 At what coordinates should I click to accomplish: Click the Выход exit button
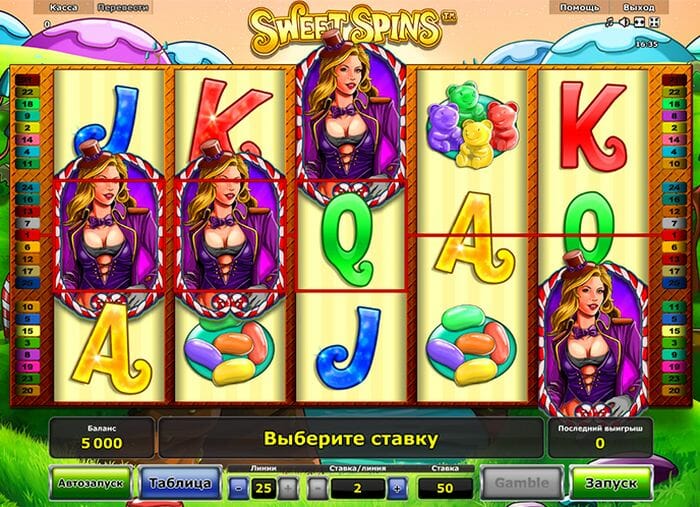[638, 8]
